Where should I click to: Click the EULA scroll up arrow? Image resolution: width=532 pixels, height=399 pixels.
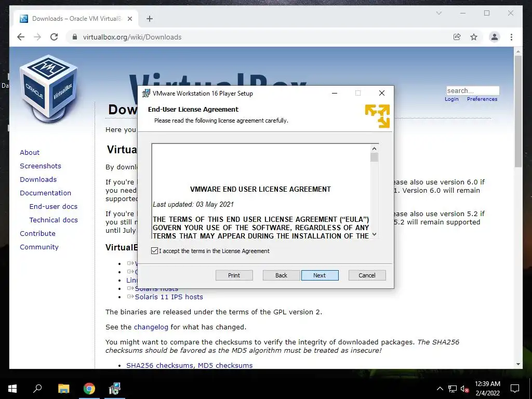(x=374, y=149)
